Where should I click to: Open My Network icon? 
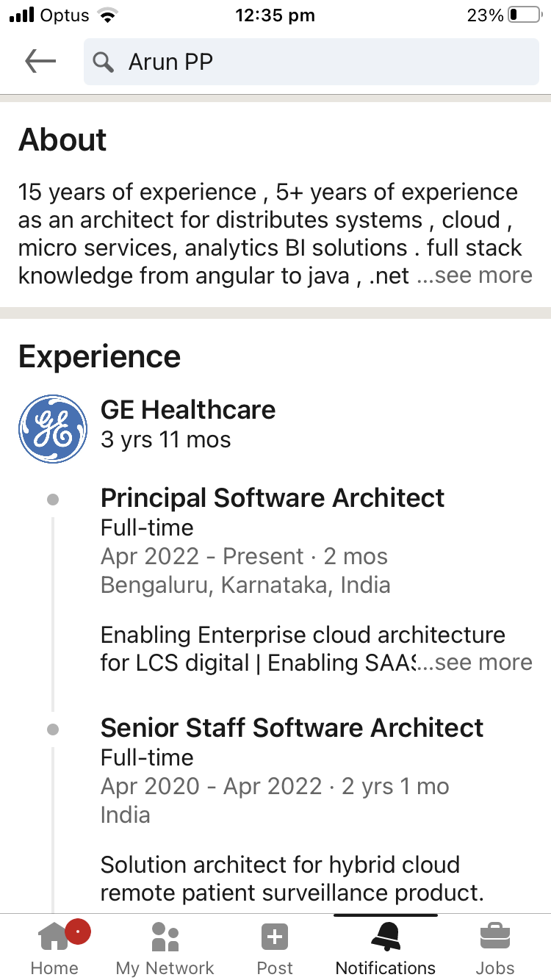click(165, 937)
